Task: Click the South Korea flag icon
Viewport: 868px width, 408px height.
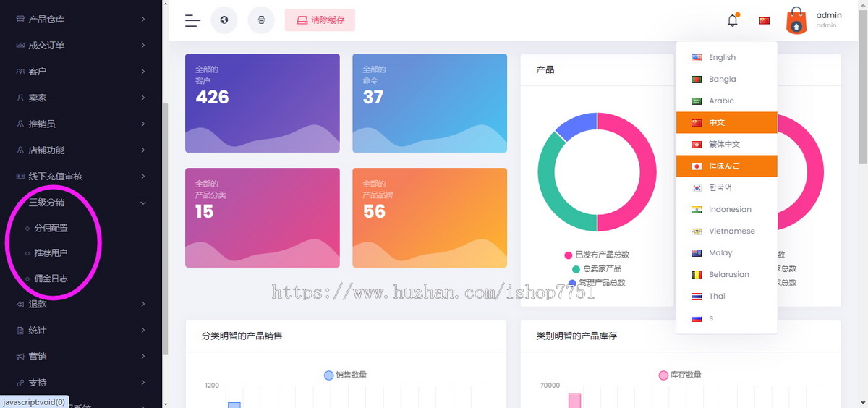Action: coord(697,188)
